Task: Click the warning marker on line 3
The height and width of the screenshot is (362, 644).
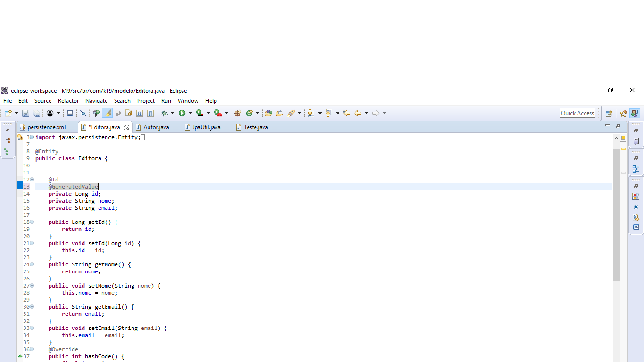Action: click(20, 137)
